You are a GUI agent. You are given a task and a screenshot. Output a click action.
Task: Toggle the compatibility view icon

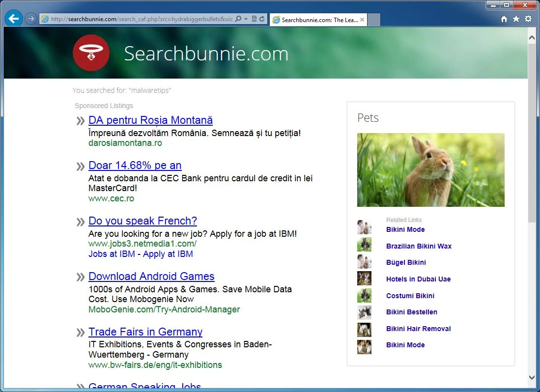[254, 19]
